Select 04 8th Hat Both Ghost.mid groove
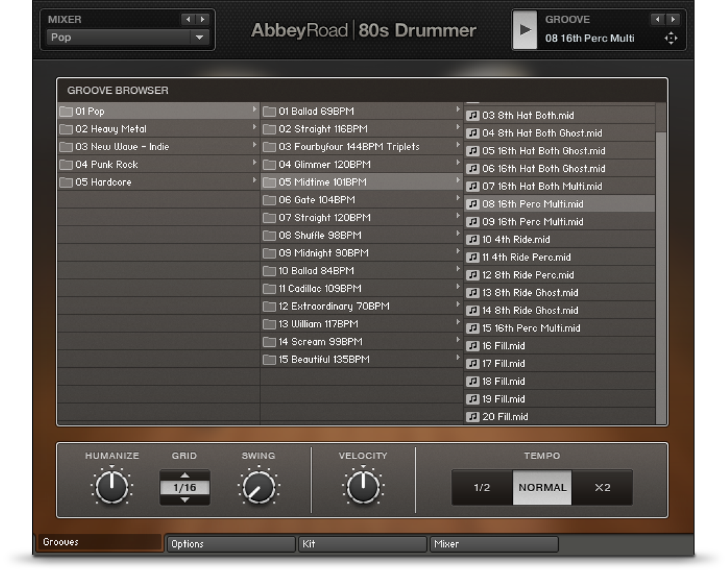This screenshot has height=577, width=728. tap(559, 132)
